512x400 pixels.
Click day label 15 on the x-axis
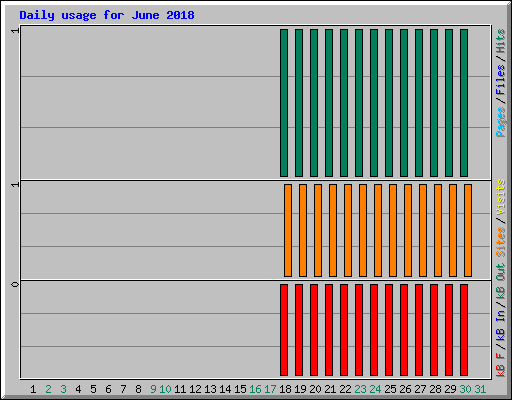tap(240, 389)
